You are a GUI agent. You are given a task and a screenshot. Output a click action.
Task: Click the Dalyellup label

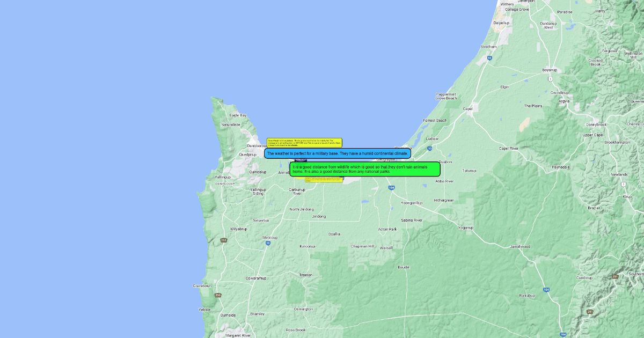point(501,23)
